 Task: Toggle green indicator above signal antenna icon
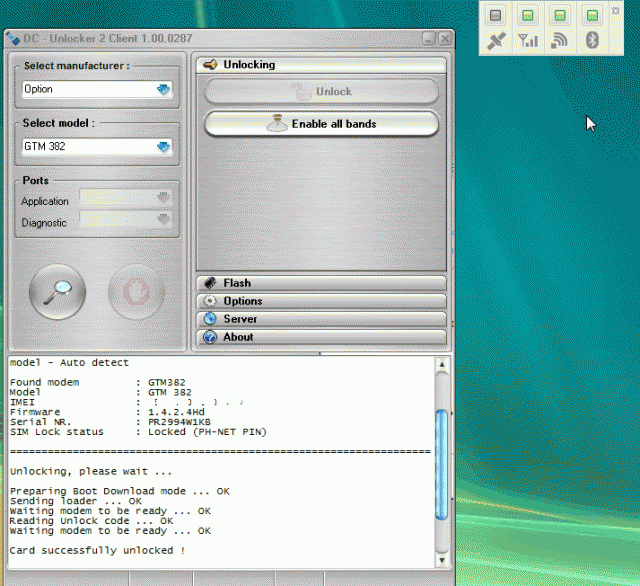tap(527, 16)
